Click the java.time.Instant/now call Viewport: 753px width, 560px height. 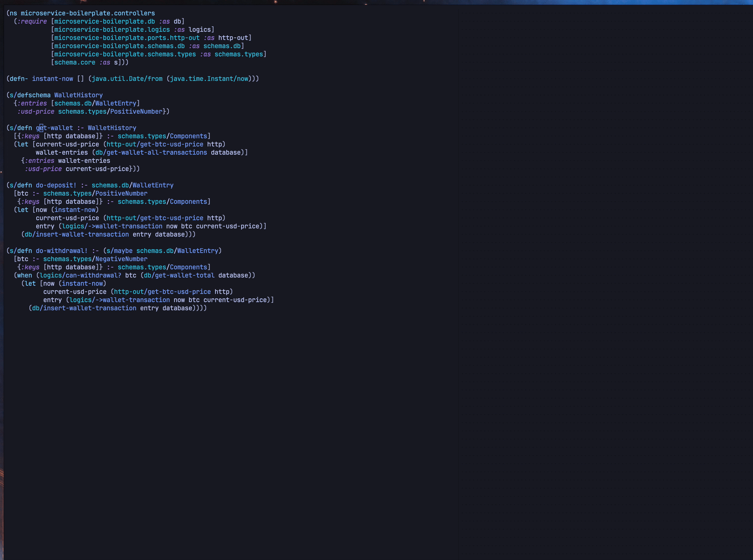pyautogui.click(x=209, y=79)
